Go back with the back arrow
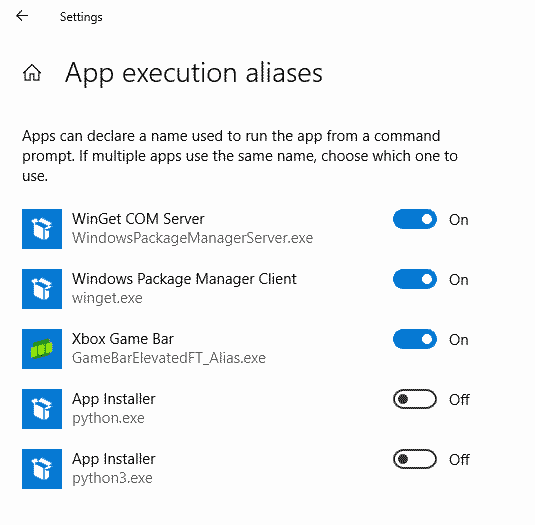The height and width of the screenshot is (525, 535). point(22,16)
